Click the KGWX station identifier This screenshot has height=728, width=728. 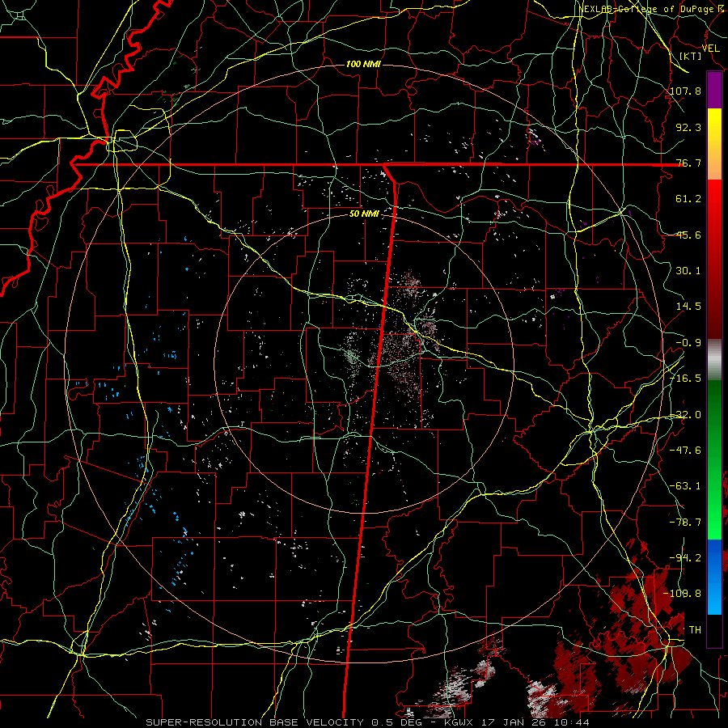tap(459, 722)
